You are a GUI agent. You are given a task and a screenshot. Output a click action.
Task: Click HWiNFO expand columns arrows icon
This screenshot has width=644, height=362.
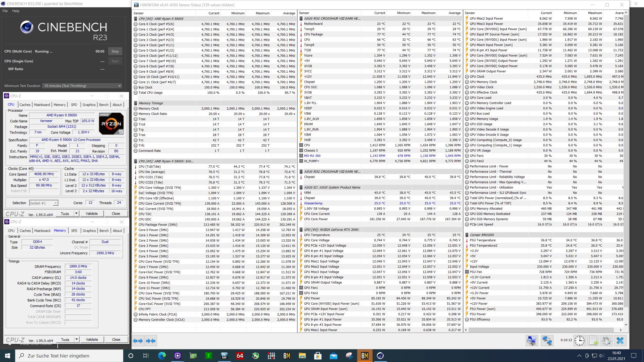coord(138,341)
